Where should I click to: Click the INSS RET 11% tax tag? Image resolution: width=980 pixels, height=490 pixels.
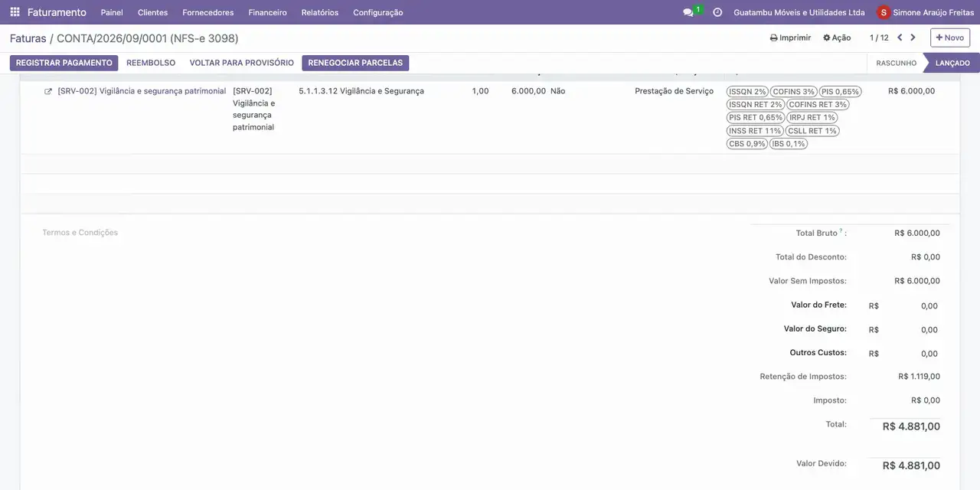click(x=755, y=131)
